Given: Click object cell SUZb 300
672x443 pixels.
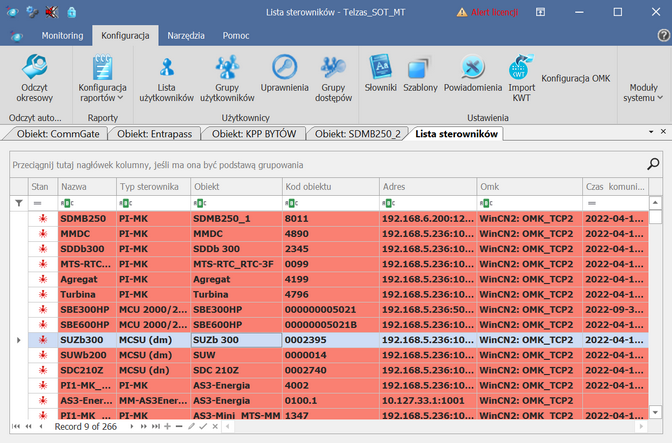Looking at the screenshot, I should coord(236,340).
